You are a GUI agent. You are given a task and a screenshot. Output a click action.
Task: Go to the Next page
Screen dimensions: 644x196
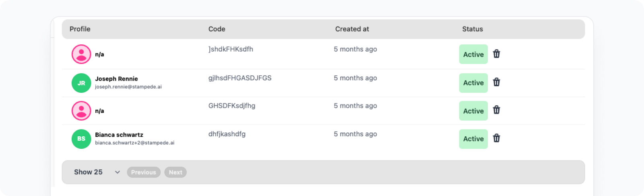click(x=175, y=172)
